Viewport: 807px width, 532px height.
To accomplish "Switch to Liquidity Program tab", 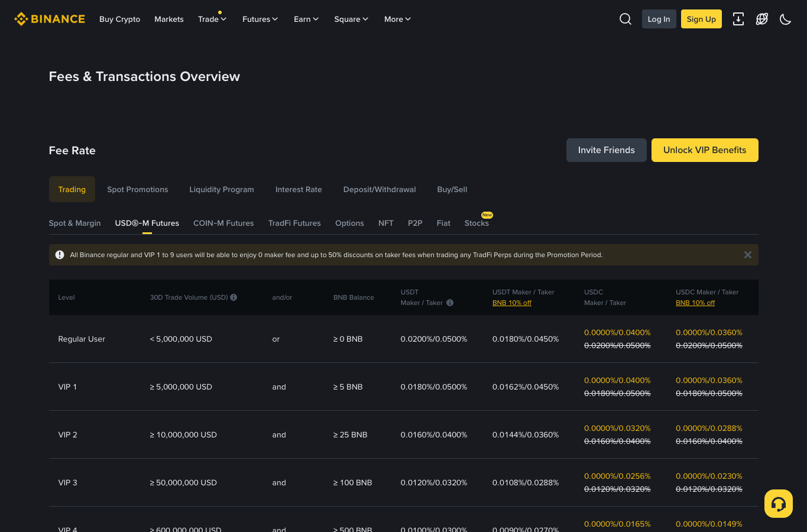I will [x=222, y=189].
